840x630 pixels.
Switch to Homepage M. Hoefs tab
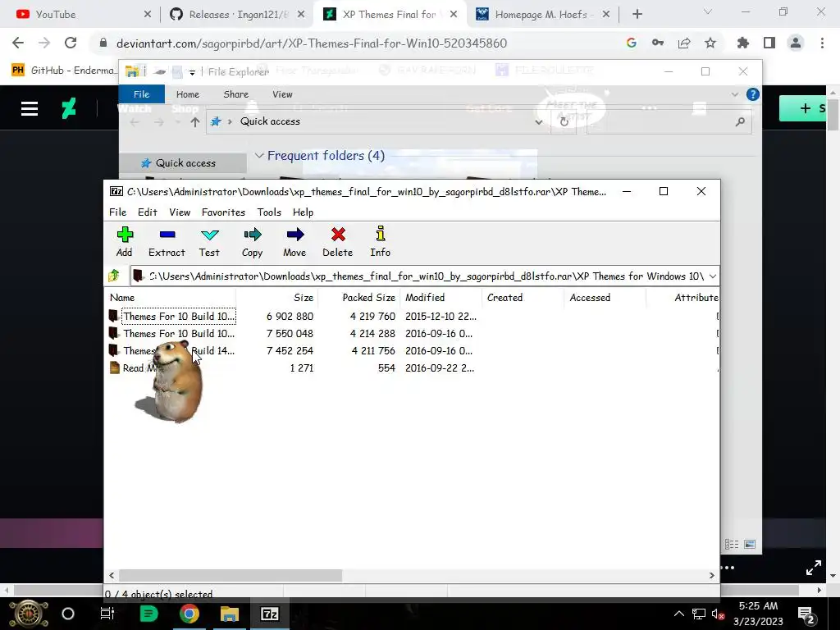tap(542, 15)
